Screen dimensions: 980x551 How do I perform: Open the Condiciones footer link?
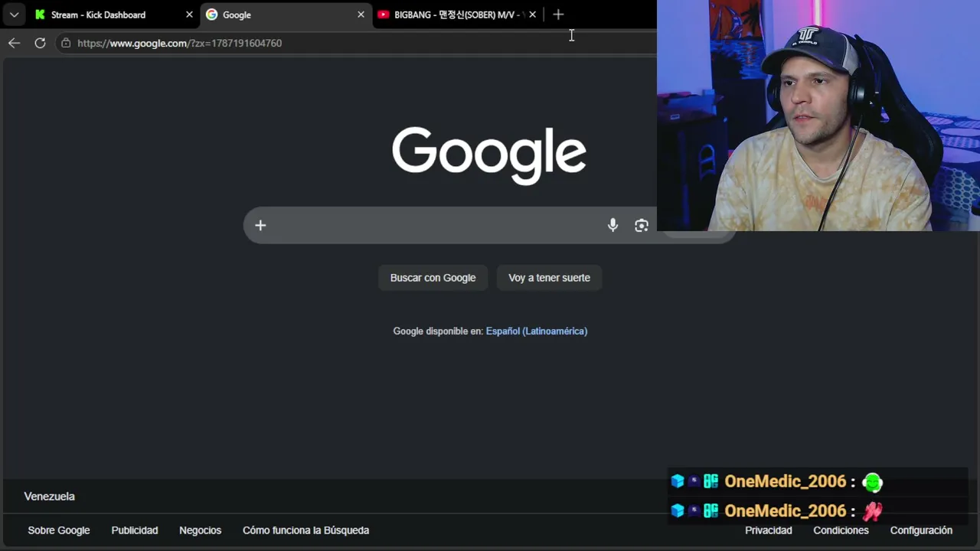[x=841, y=530]
